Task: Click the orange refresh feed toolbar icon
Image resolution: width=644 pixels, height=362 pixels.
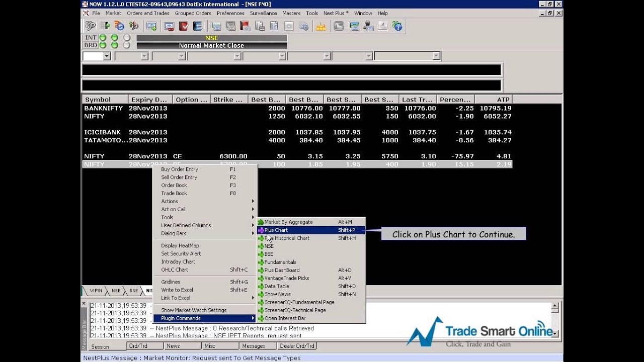Action: 119,26
